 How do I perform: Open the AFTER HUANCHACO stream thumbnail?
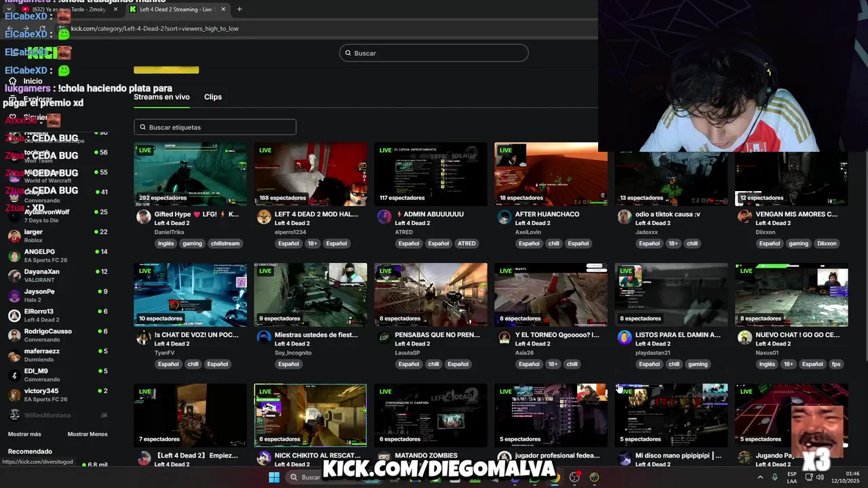551,174
